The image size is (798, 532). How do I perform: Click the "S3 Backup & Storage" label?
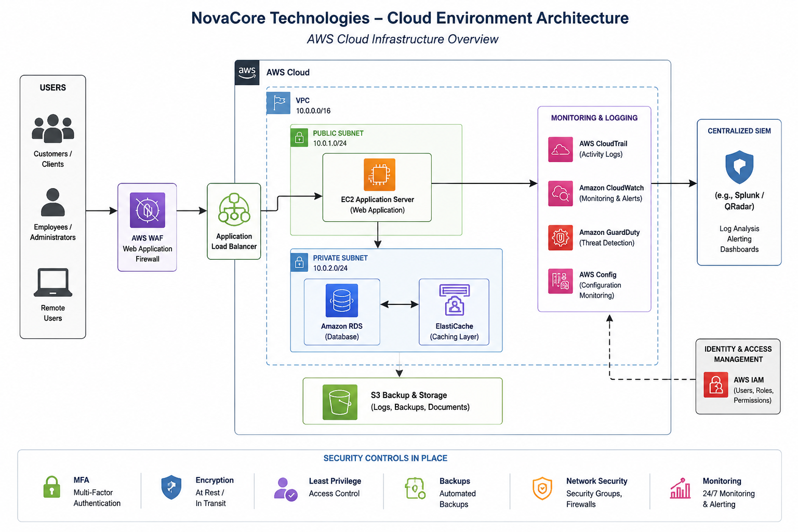pos(409,395)
